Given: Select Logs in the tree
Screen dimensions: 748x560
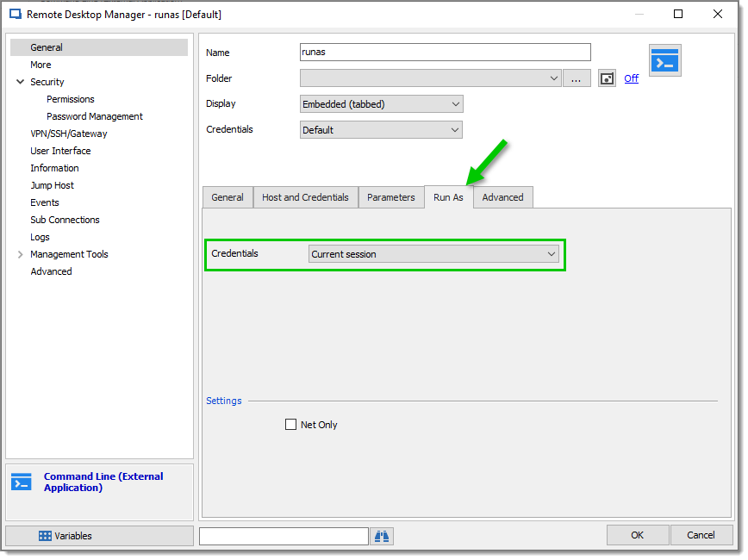Looking at the screenshot, I should (40, 237).
